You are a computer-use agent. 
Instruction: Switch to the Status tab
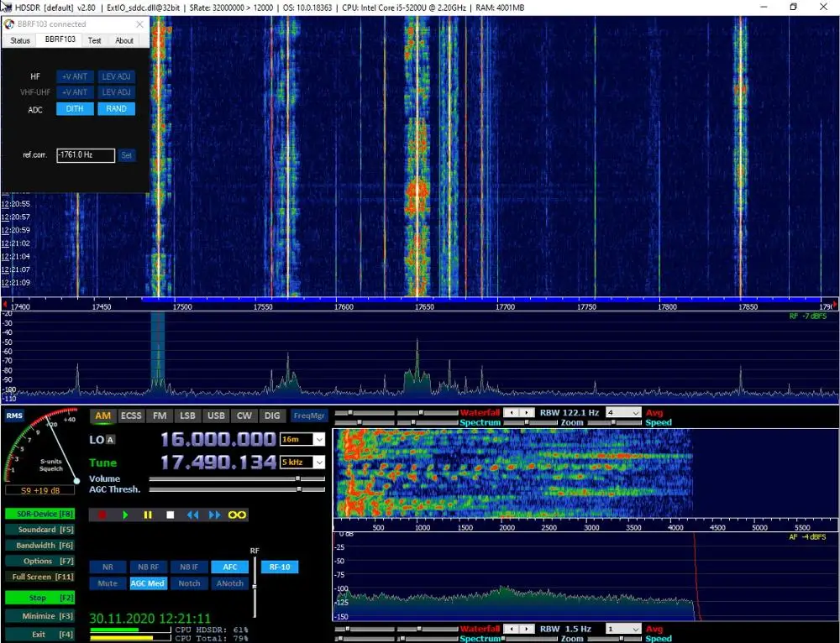tap(20, 39)
